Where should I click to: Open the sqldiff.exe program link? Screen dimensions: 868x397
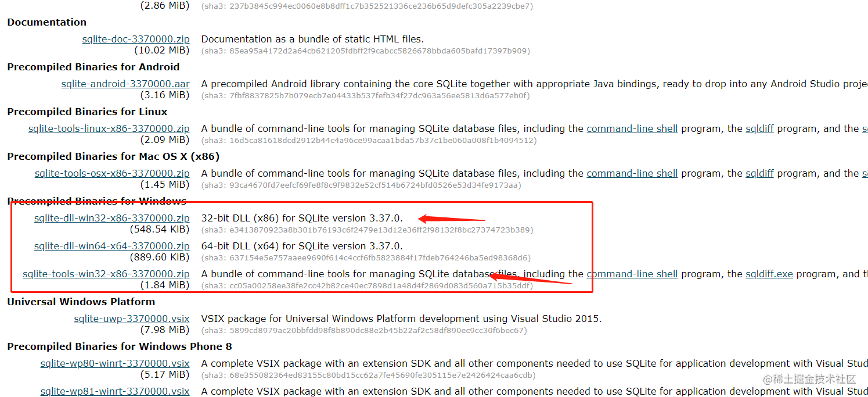(x=769, y=274)
